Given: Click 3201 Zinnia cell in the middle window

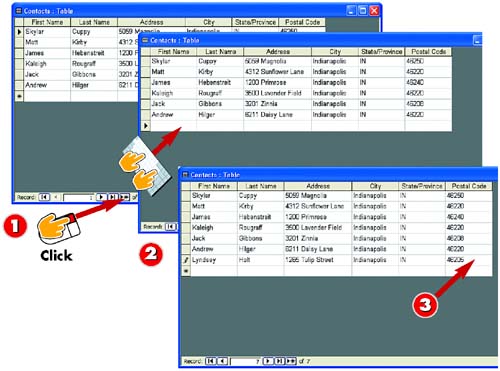Looking at the screenshot, I should [278, 104].
